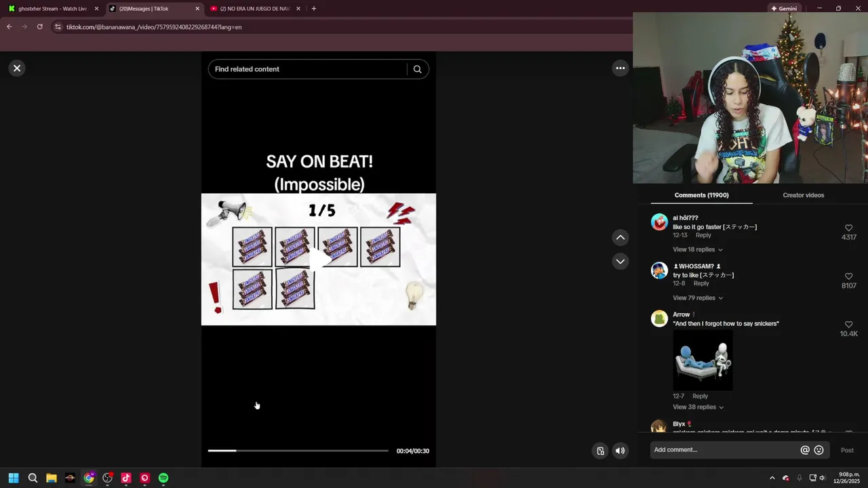Play the paused video
Viewport: 868px width, 488px height.
(x=319, y=260)
